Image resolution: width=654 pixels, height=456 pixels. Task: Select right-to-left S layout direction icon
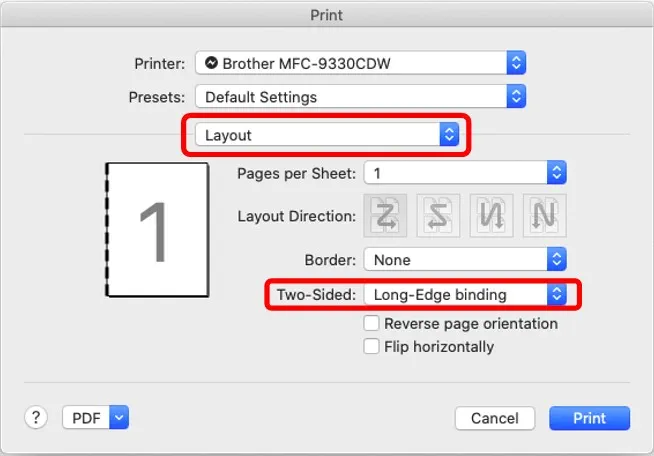(x=438, y=215)
